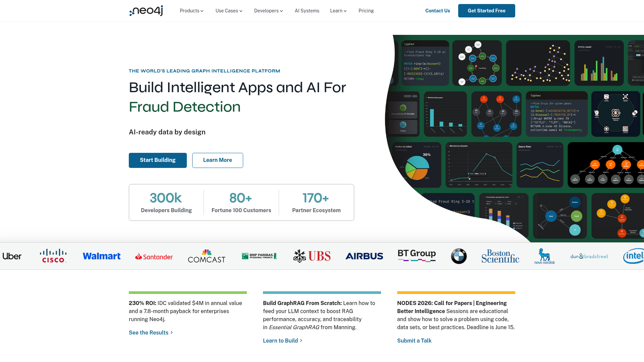
Task: Click the 80+ Fortune 100 Customers stat
Action: (x=241, y=202)
